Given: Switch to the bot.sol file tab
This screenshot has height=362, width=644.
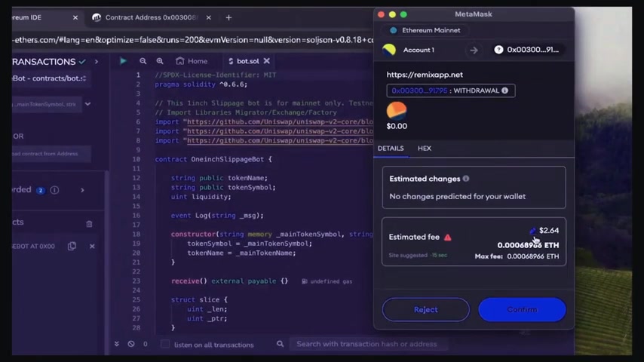Looking at the screenshot, I should 244,61.
